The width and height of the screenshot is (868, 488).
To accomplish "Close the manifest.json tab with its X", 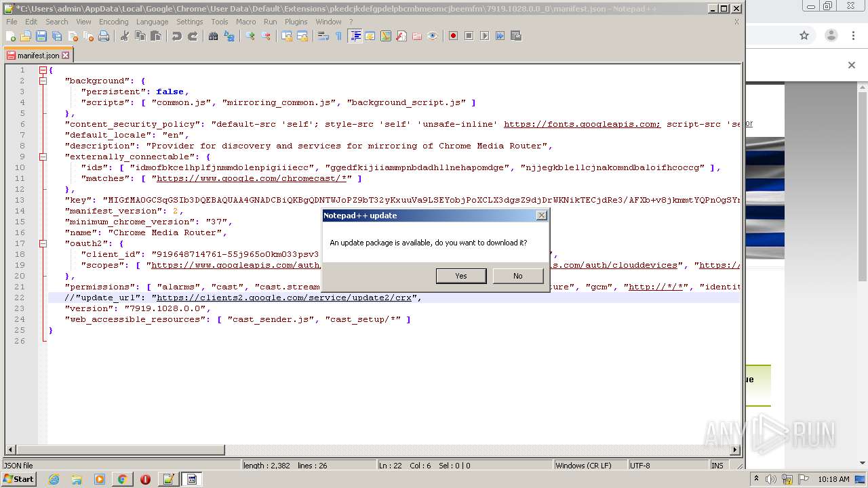I will pyautogui.click(x=66, y=55).
